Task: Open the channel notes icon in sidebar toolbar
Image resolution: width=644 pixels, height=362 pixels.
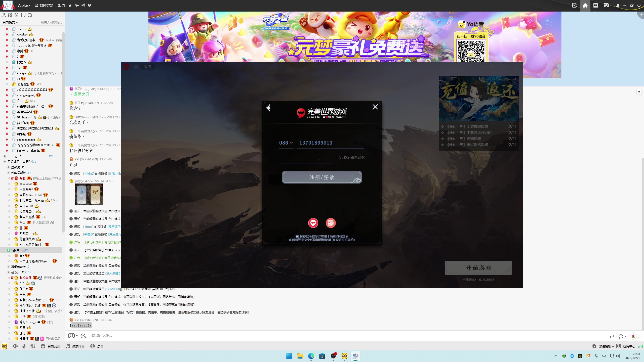Action: click(x=23, y=15)
